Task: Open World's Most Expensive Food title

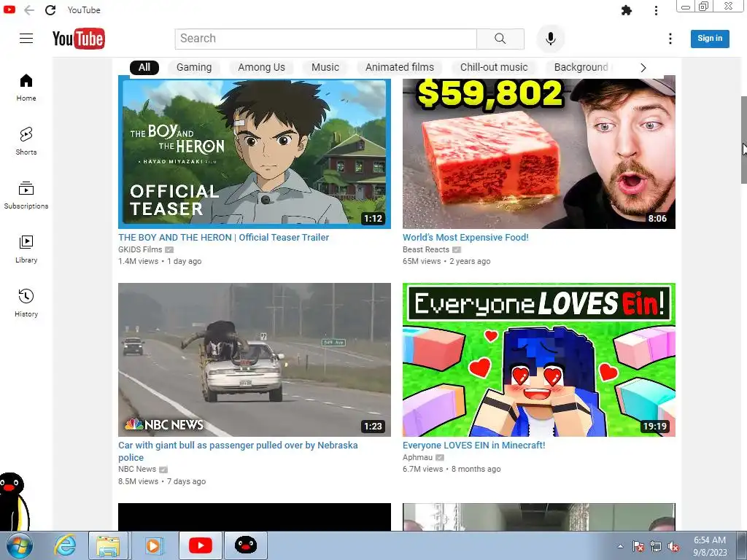Action: 465,237
